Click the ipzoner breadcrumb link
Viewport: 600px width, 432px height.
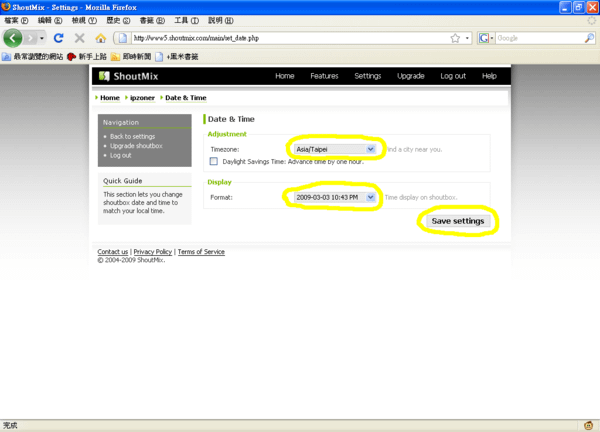coord(142,98)
